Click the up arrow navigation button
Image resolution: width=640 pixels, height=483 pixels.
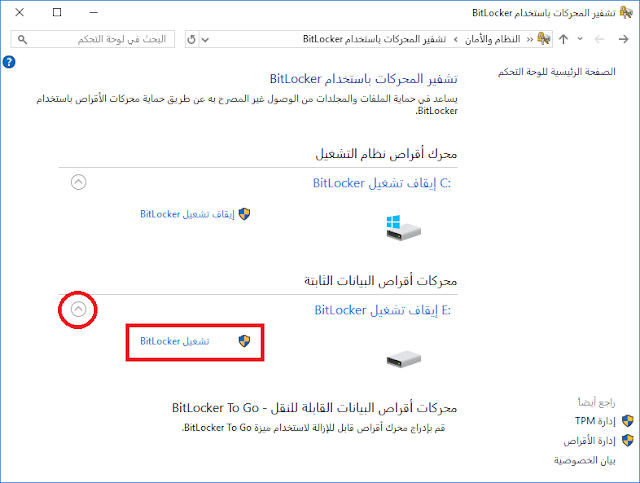[563, 39]
